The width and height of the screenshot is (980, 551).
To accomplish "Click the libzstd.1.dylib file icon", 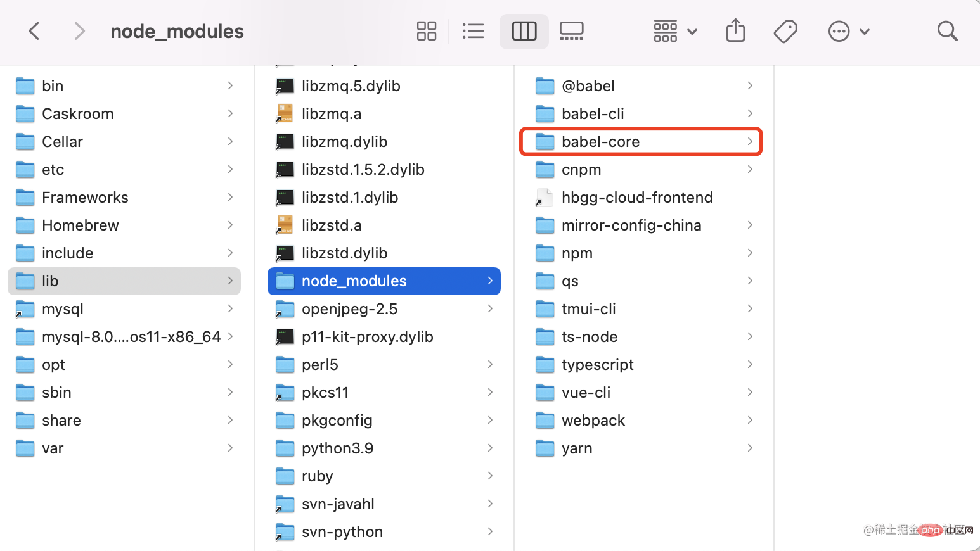I will pyautogui.click(x=285, y=198).
